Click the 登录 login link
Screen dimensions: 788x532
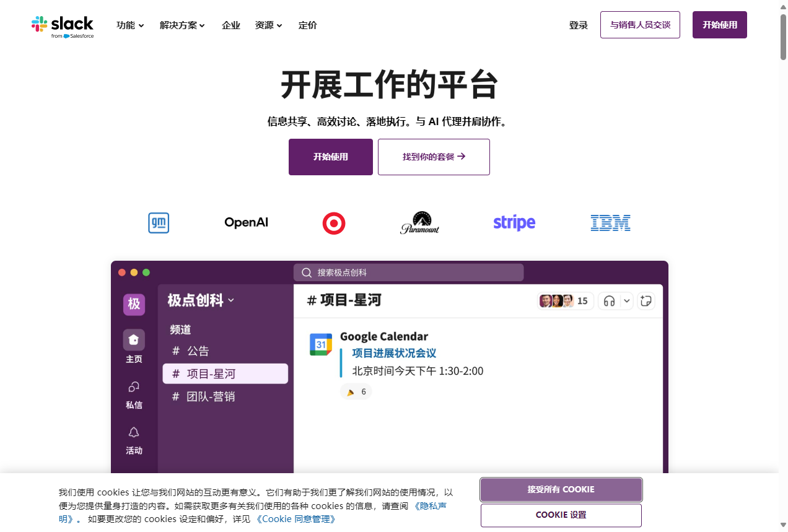(578, 25)
